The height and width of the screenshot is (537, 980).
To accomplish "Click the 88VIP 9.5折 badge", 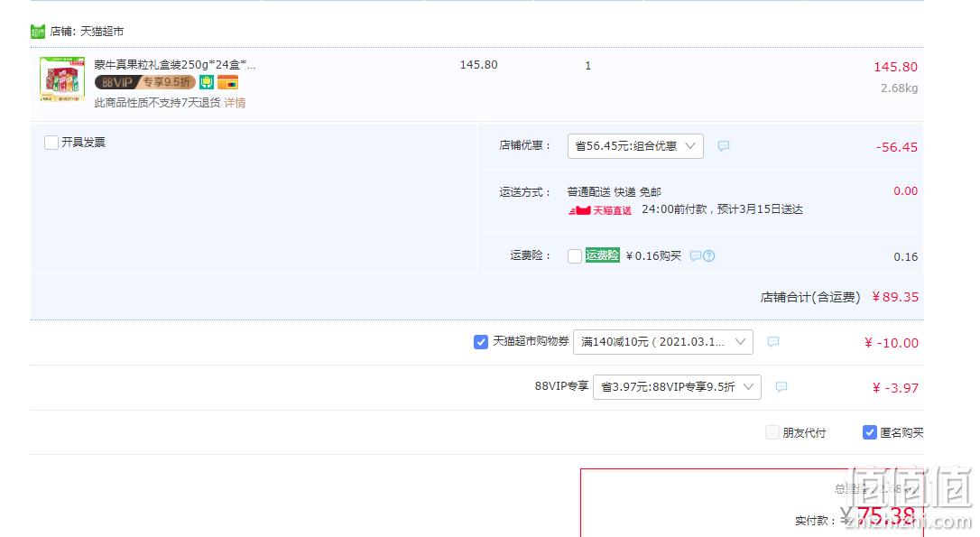I will click(145, 82).
